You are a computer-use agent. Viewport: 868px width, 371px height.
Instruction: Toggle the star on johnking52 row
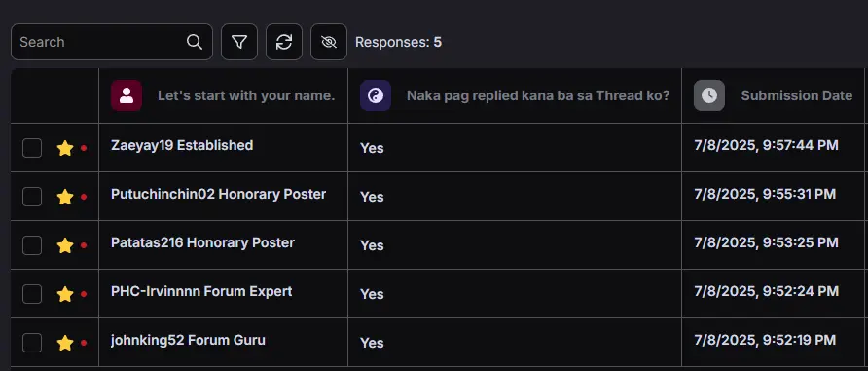(x=65, y=343)
